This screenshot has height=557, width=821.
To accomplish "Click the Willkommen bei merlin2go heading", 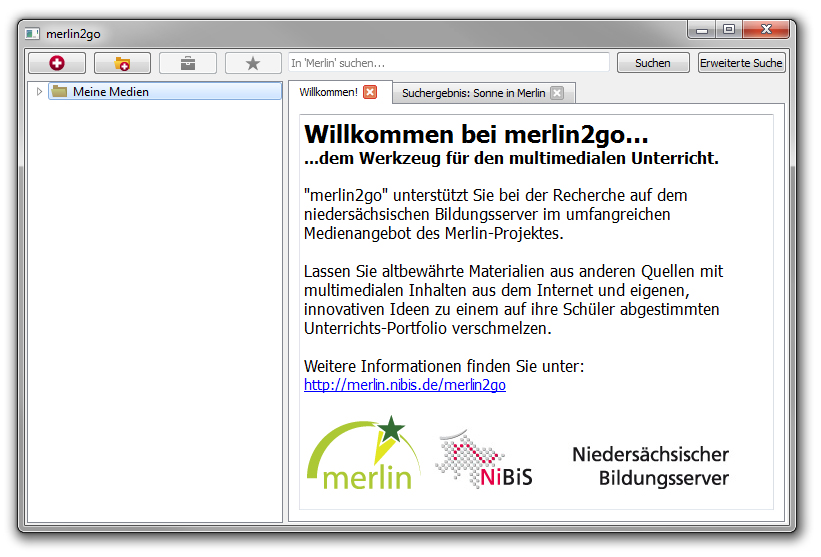I will click(x=476, y=135).
